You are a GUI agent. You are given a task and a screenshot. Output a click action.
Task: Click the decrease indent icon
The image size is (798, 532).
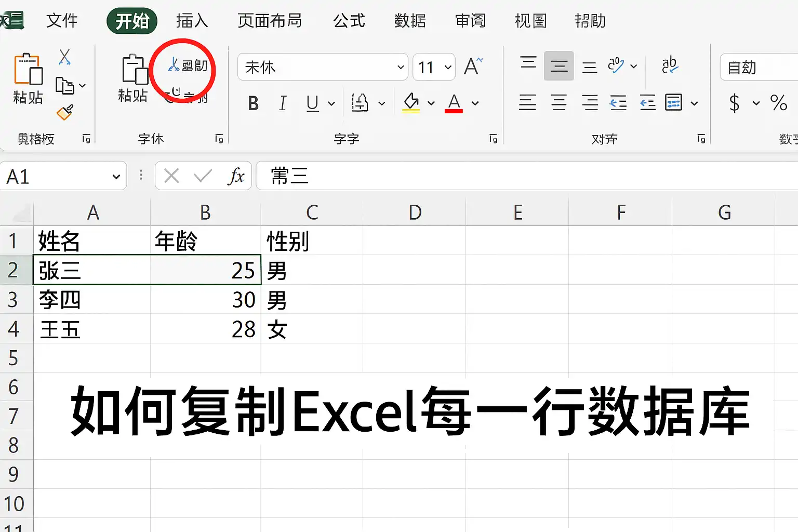click(x=618, y=103)
